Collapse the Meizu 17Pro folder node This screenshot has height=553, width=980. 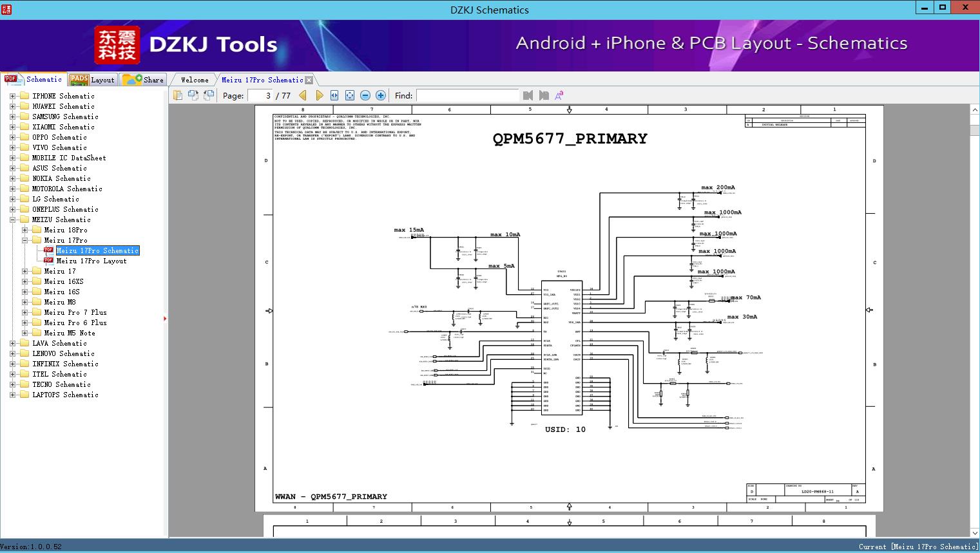tap(24, 240)
